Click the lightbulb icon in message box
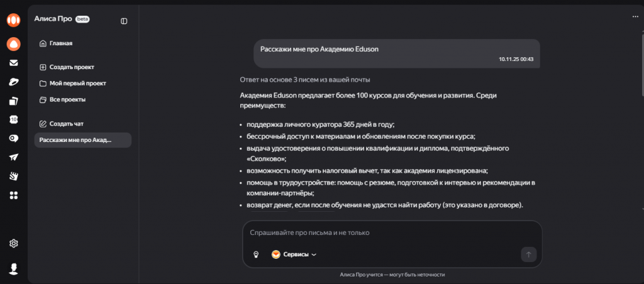 (256, 254)
